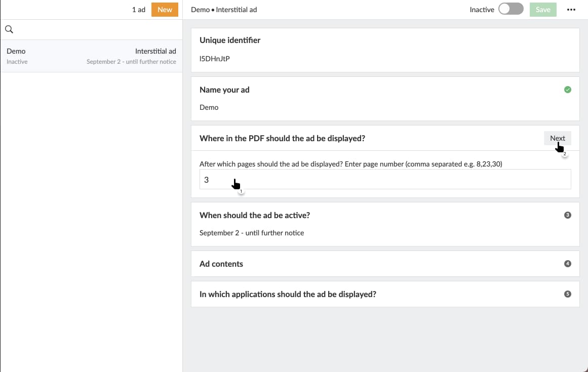Click the step 5 badge for applications
The width and height of the screenshot is (588, 372).
click(567, 294)
